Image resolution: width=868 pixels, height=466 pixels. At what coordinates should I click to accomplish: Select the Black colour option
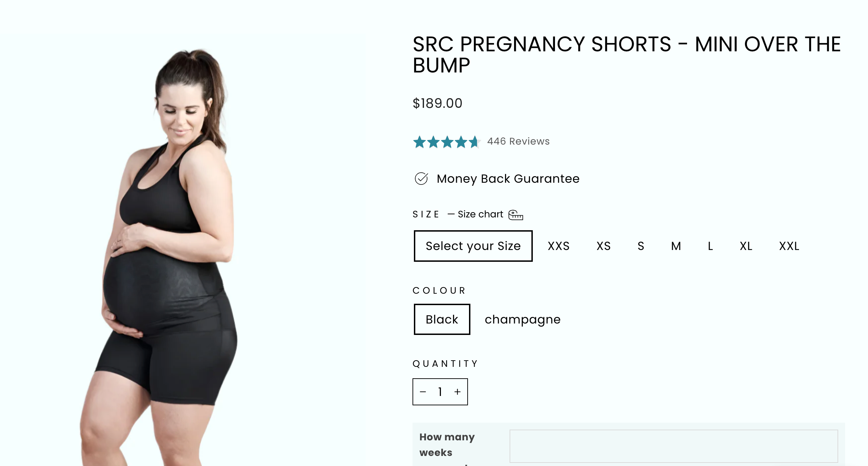pyautogui.click(x=442, y=319)
